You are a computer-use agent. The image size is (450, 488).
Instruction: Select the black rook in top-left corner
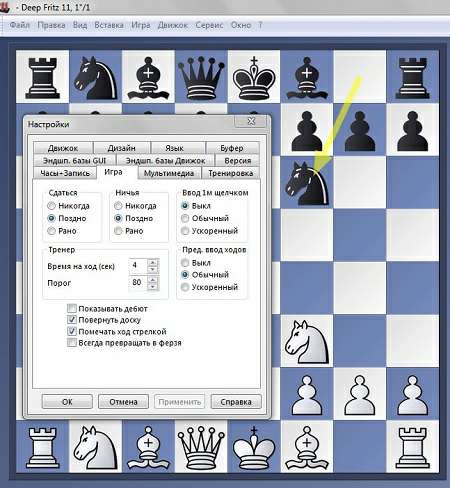tap(42, 78)
